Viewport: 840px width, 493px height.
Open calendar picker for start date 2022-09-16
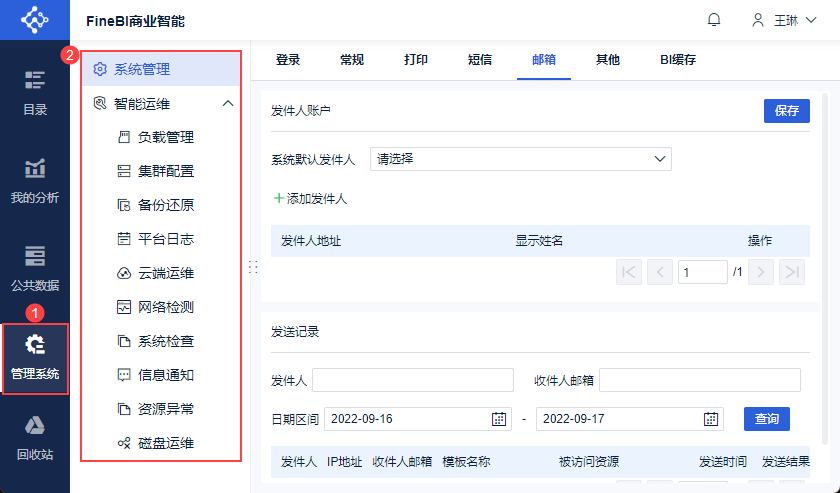point(499,419)
